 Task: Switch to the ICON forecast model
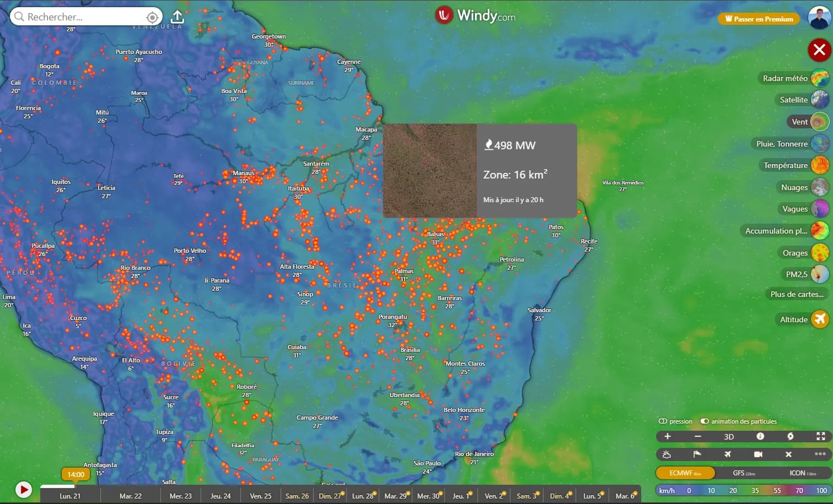802,473
